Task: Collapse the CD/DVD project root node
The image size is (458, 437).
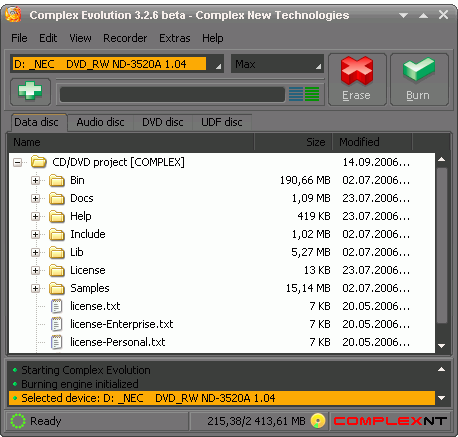Action: [17, 163]
